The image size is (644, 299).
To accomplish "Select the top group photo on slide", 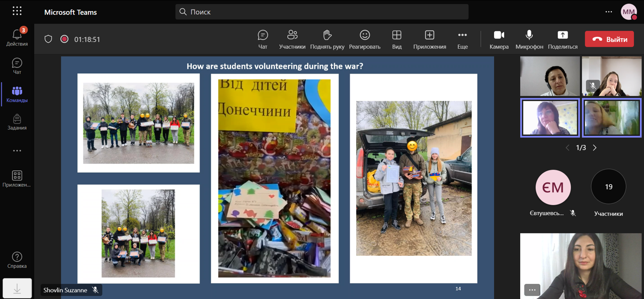I will coord(138,123).
